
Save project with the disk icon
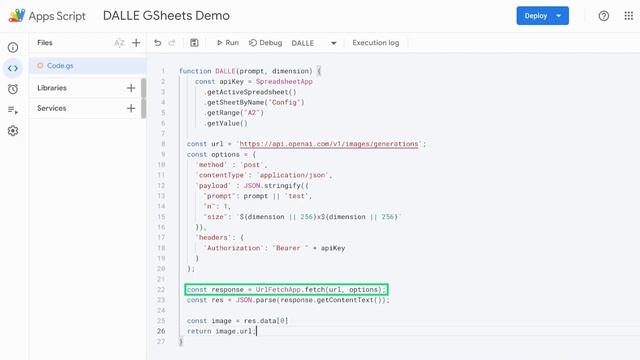194,43
